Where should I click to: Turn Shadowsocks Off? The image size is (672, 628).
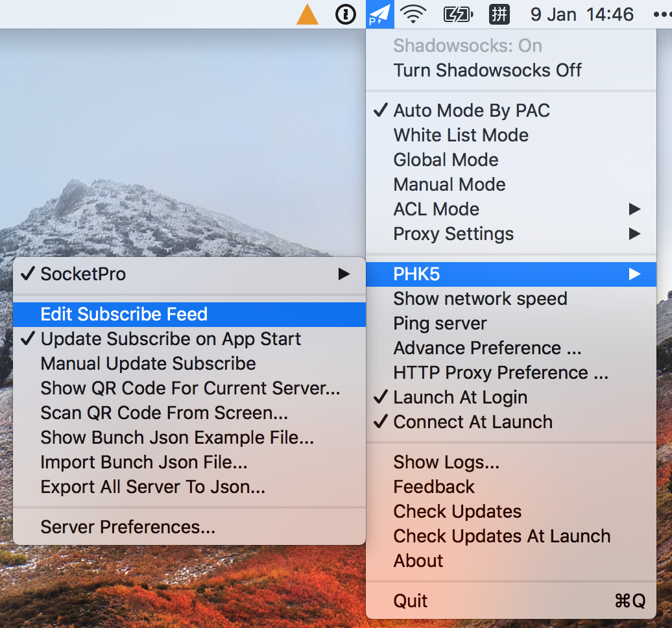[511, 70]
